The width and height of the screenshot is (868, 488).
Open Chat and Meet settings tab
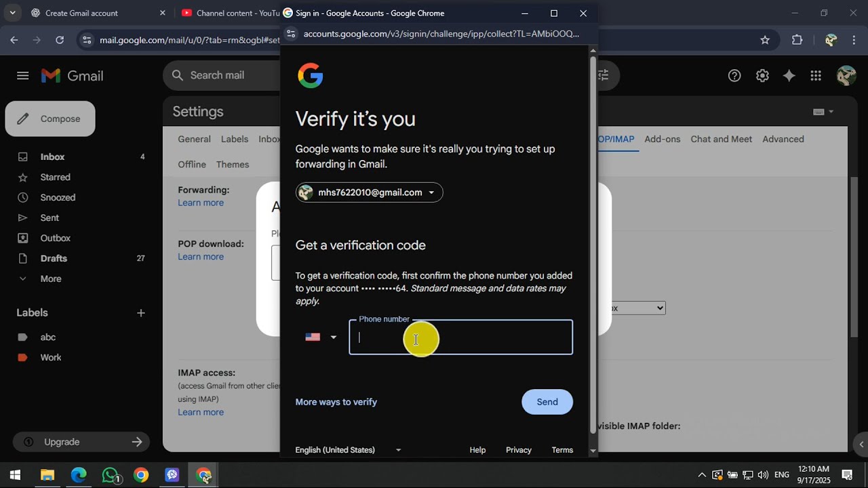[x=722, y=139]
